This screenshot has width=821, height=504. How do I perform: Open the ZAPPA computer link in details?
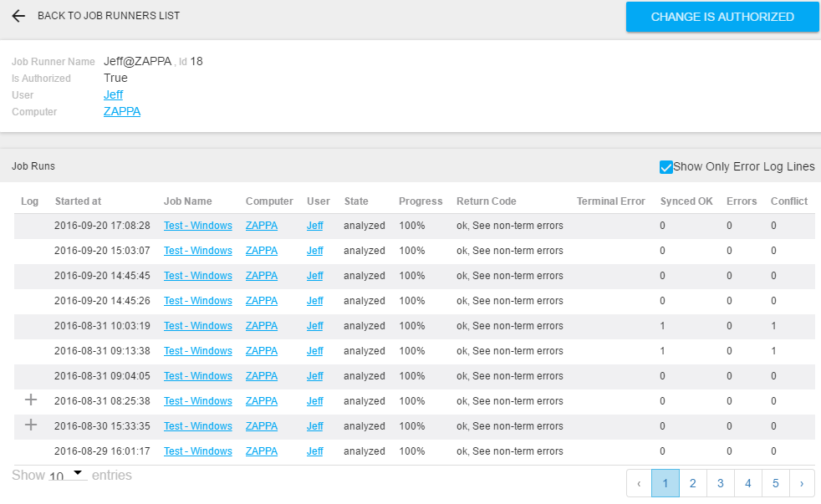pos(122,111)
